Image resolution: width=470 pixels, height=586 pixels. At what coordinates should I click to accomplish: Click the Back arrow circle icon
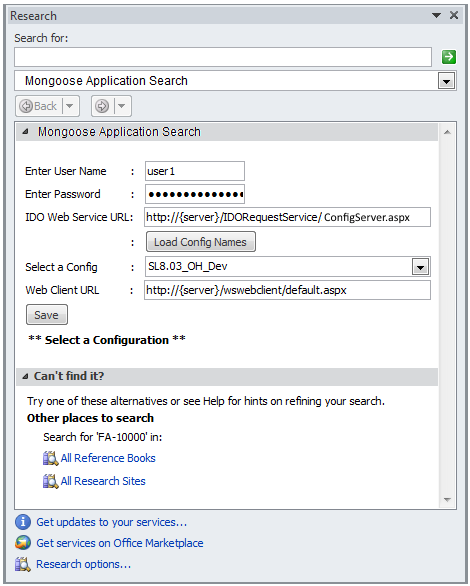click(x=26, y=106)
